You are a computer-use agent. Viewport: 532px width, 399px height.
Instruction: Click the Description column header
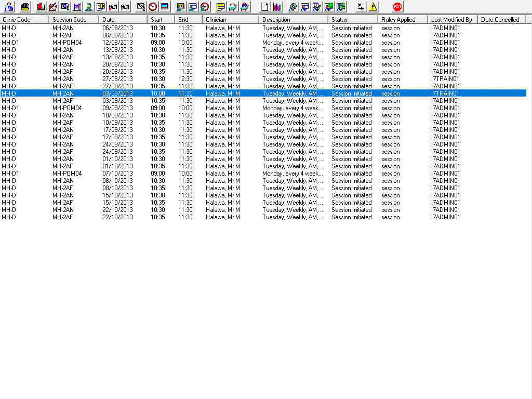(294, 20)
